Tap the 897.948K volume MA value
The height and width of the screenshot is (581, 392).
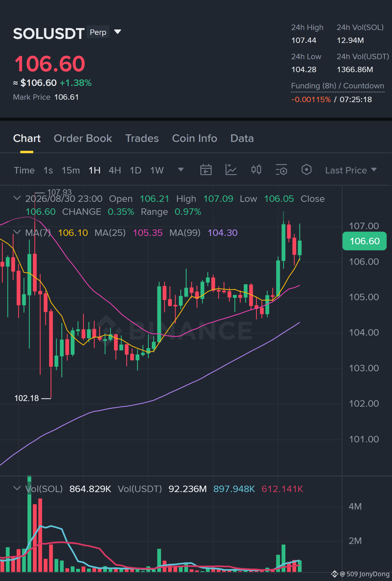tap(234, 489)
